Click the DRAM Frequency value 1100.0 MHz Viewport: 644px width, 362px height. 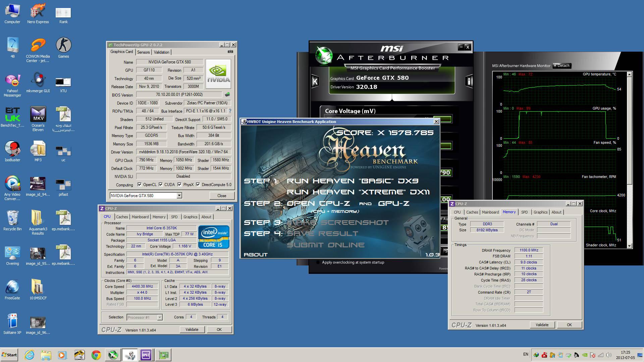(x=529, y=250)
